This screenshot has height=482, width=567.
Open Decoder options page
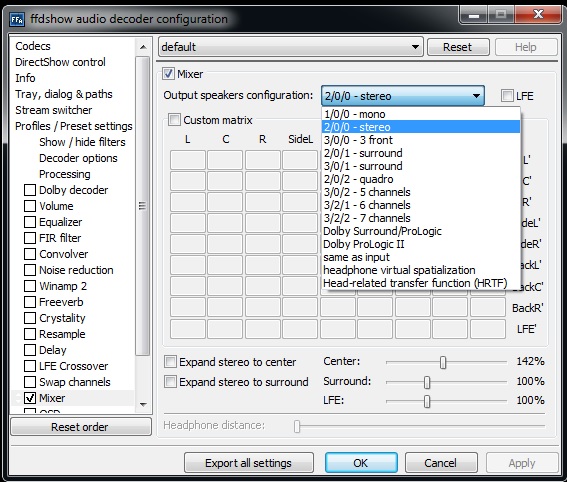[78, 158]
